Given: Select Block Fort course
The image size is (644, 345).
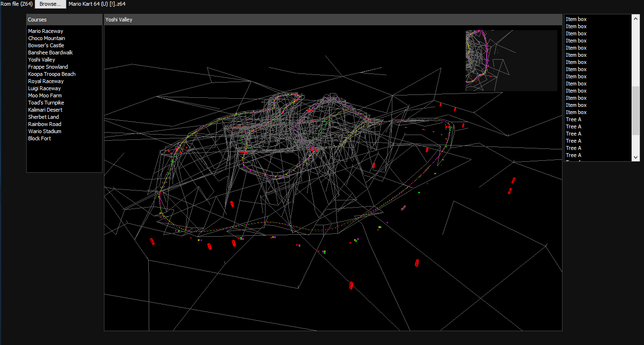Looking at the screenshot, I should 40,138.
